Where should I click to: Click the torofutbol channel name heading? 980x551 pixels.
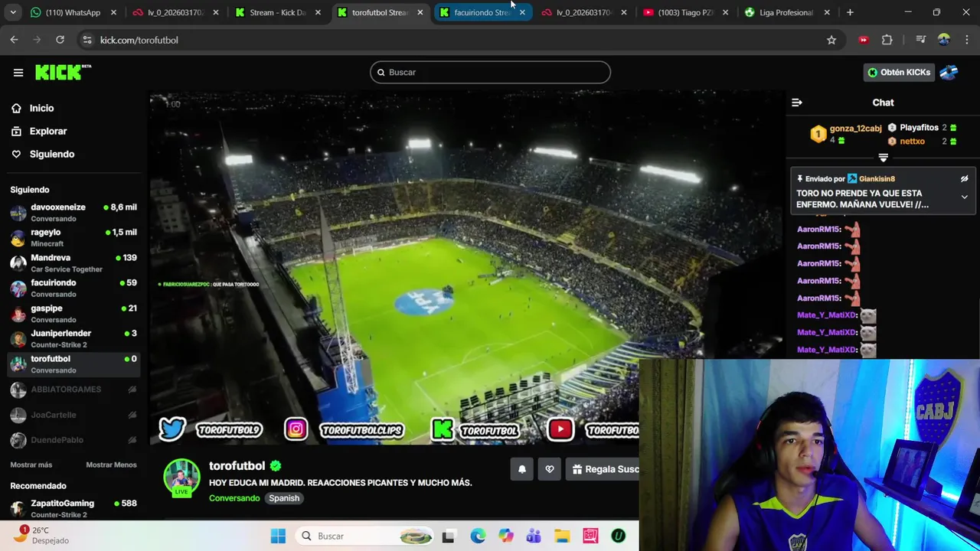237,466
